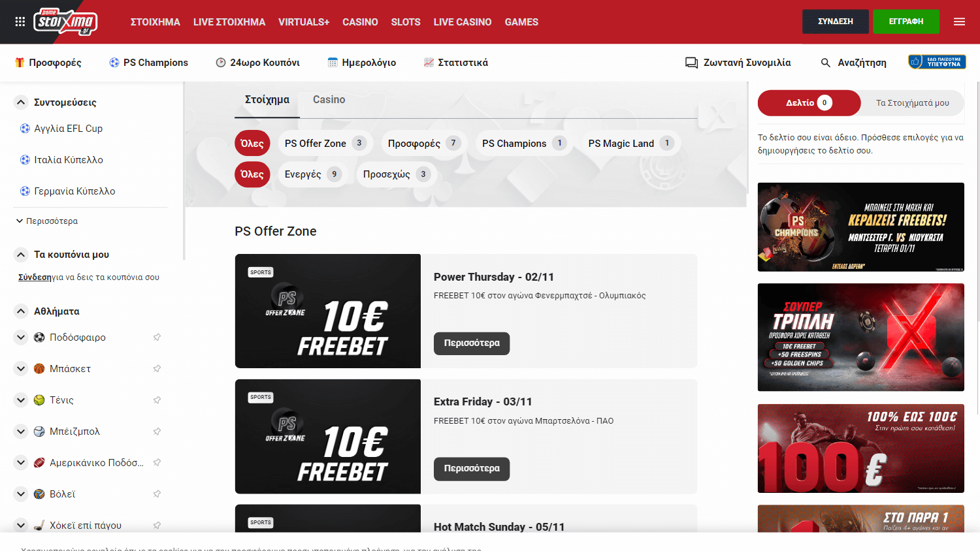Viewport: 980px width, 551px height.
Task: Click the gift icon next to Προσφορές
Action: coord(20,63)
